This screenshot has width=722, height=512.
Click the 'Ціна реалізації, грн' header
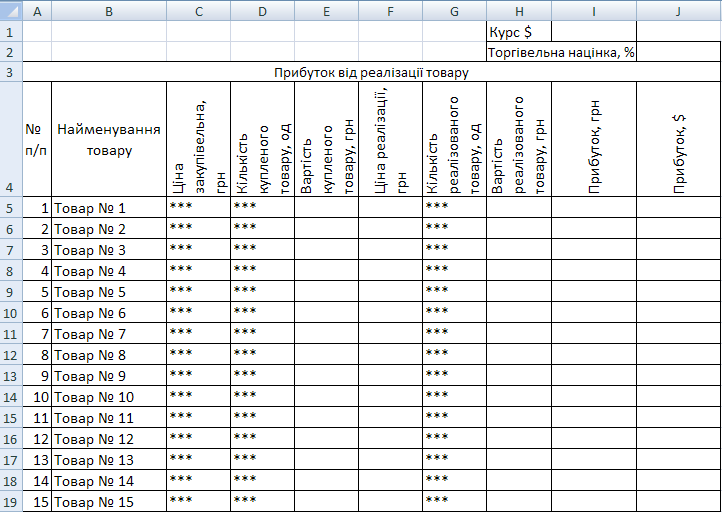[390, 139]
